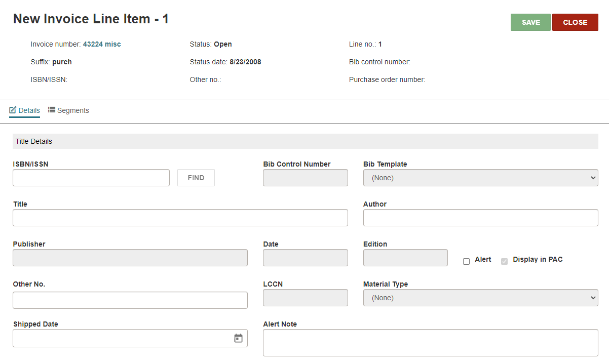Open the Shipped Date calendar picker
This screenshot has height=364, width=609.
pos(238,338)
